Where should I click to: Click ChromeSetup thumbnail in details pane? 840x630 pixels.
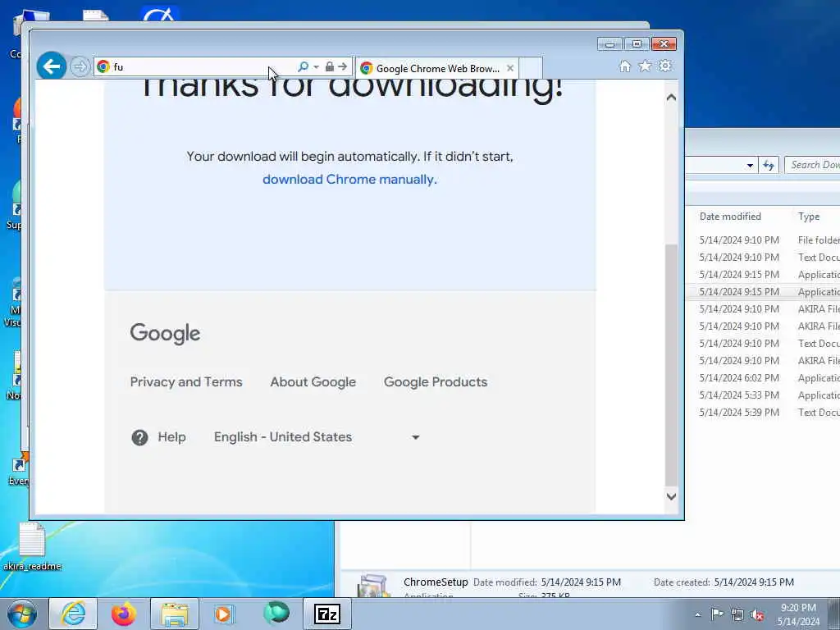coord(373,586)
